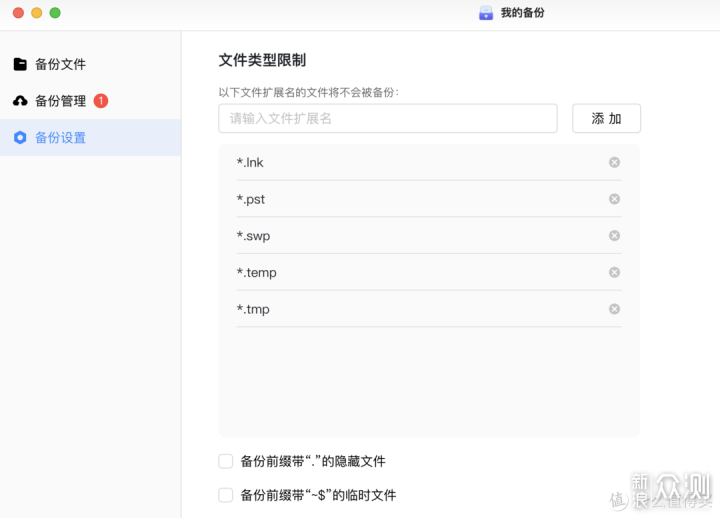Screen dimensions: 720x518
Task: Click the green maximize window button
Action: click(x=55, y=13)
